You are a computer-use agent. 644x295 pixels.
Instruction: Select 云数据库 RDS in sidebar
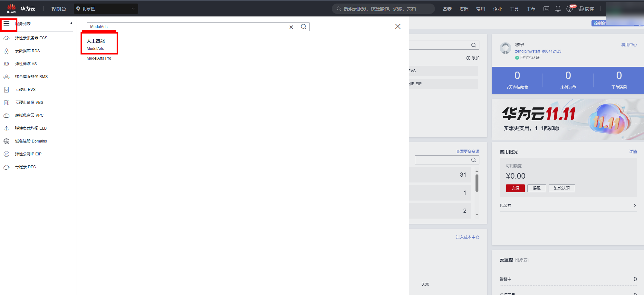tap(28, 51)
